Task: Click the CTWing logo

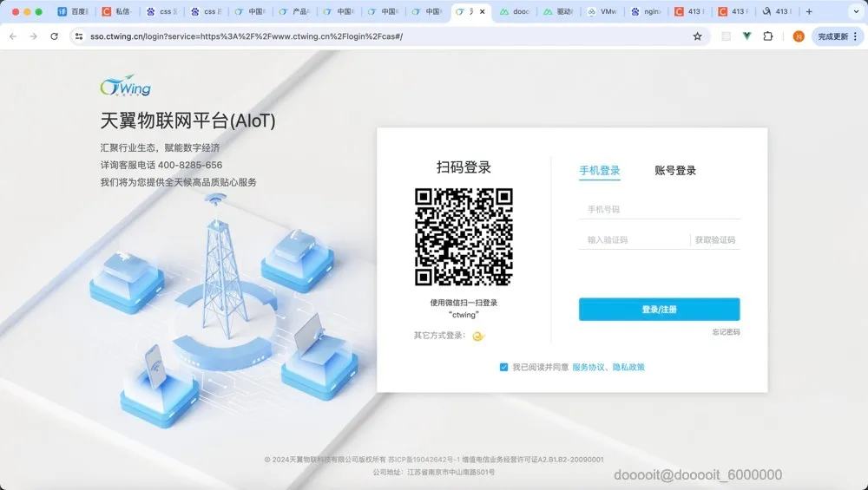Action: (x=126, y=86)
